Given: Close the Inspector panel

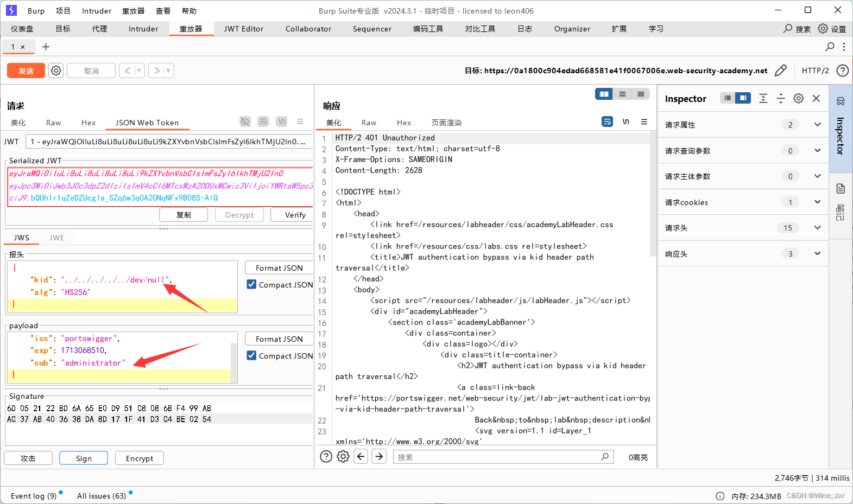Looking at the screenshot, I should point(816,98).
